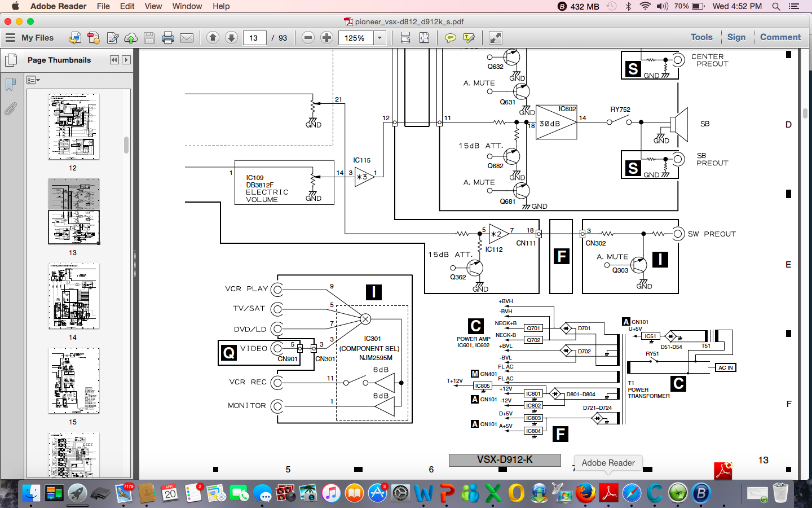Click the read mode expand icon
Viewport: 812px width, 508px height.
[x=495, y=38]
